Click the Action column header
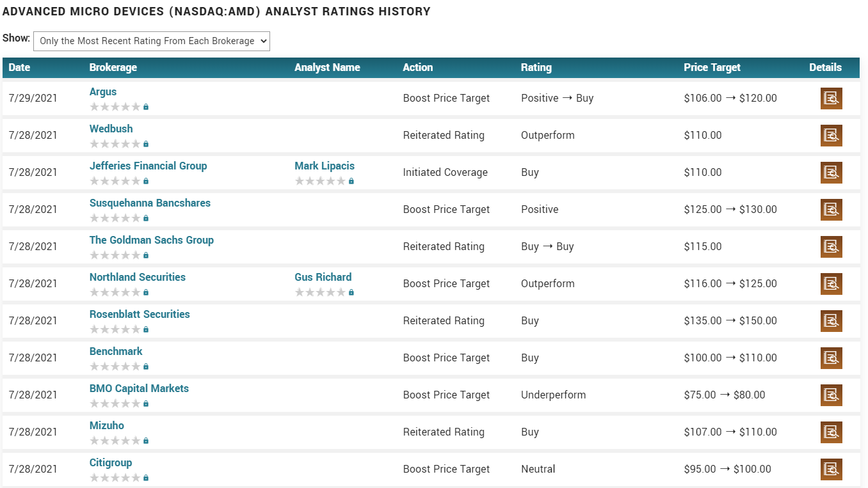This screenshot has height=488, width=868. pyautogui.click(x=418, y=67)
